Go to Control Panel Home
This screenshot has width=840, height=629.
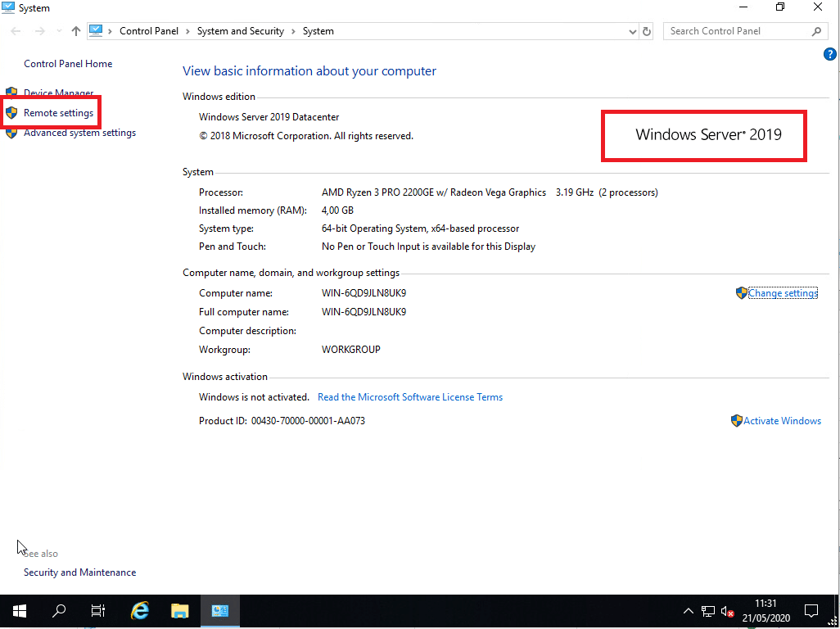68,64
